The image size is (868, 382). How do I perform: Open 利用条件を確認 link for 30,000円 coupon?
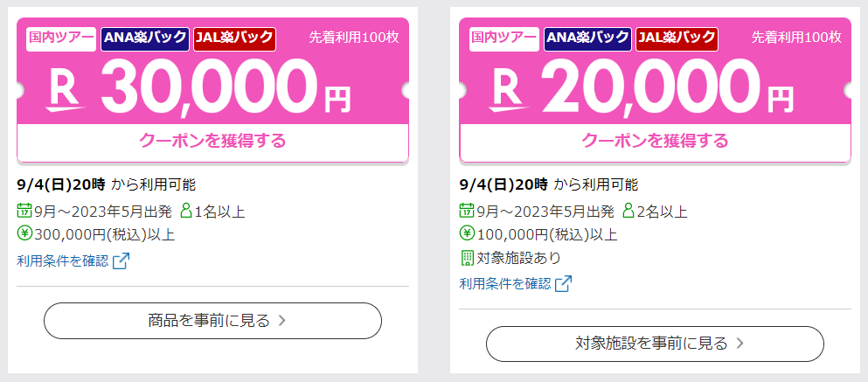click(63, 260)
